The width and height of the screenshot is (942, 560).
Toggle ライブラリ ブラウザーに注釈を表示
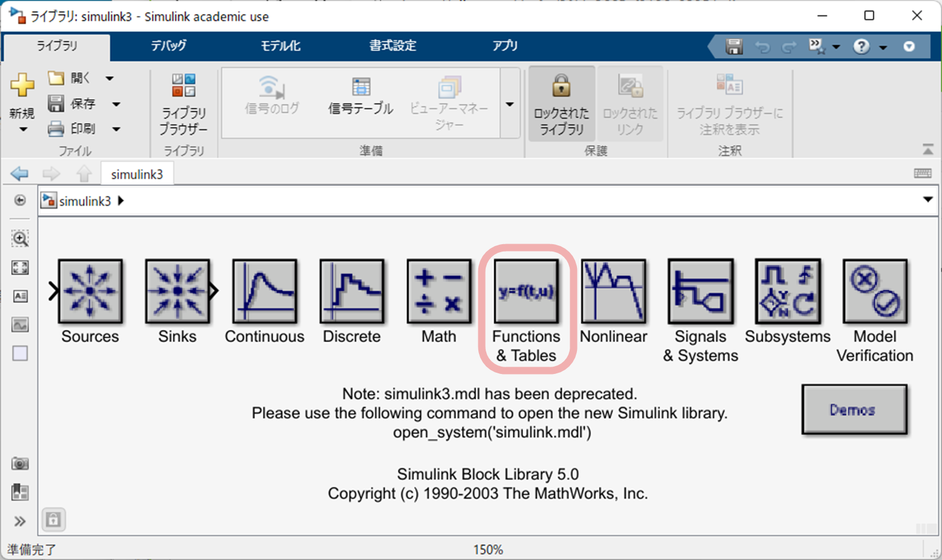(x=729, y=104)
